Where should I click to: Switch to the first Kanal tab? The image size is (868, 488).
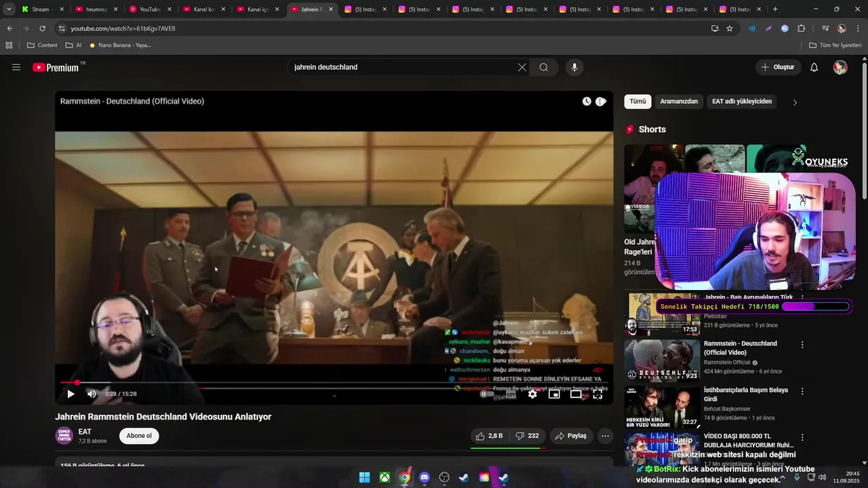[204, 9]
